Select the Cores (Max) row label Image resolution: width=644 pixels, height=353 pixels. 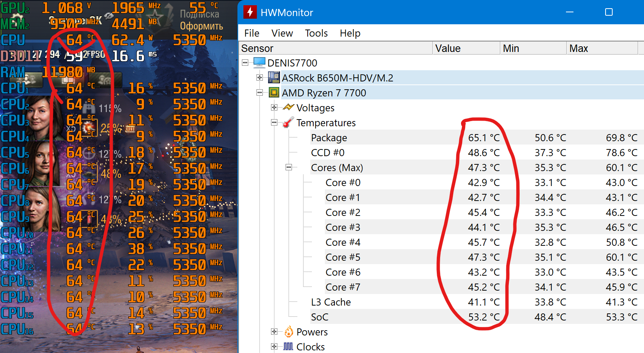(337, 167)
